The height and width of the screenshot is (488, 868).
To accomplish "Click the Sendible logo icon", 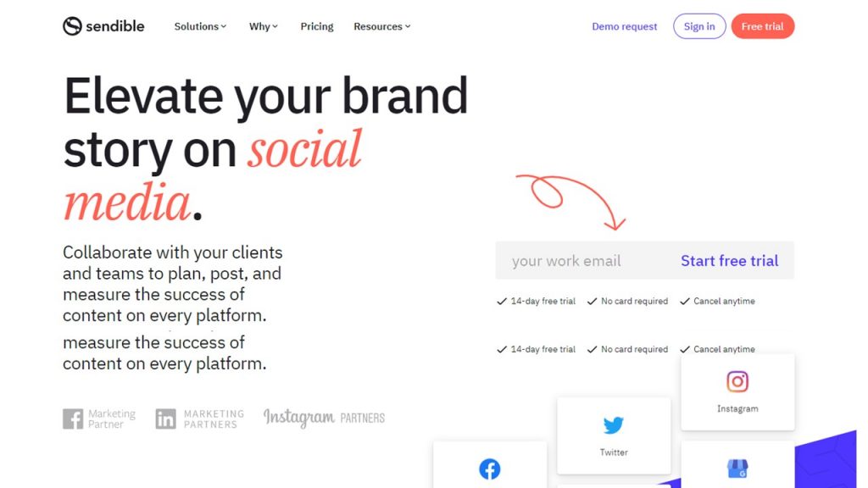I will coord(73,26).
